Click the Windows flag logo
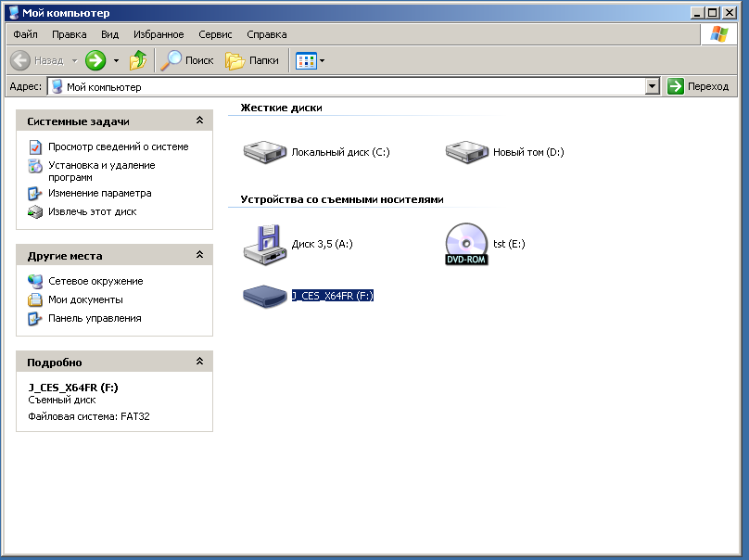 pyautogui.click(x=719, y=34)
